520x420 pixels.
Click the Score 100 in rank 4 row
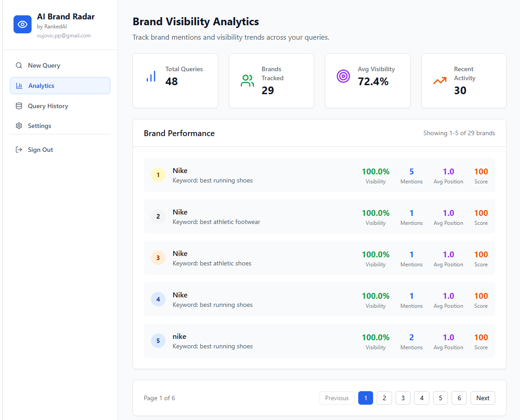tap(481, 296)
